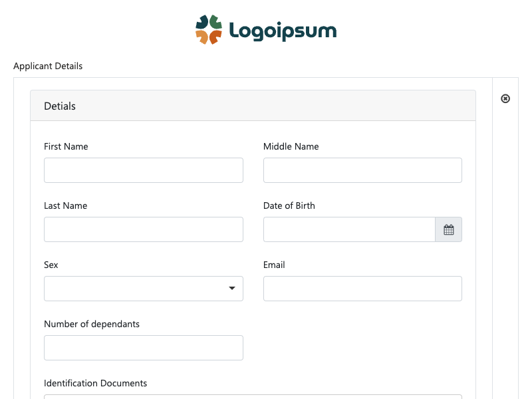Click the Email label text
The image size is (532, 399).
274,265
